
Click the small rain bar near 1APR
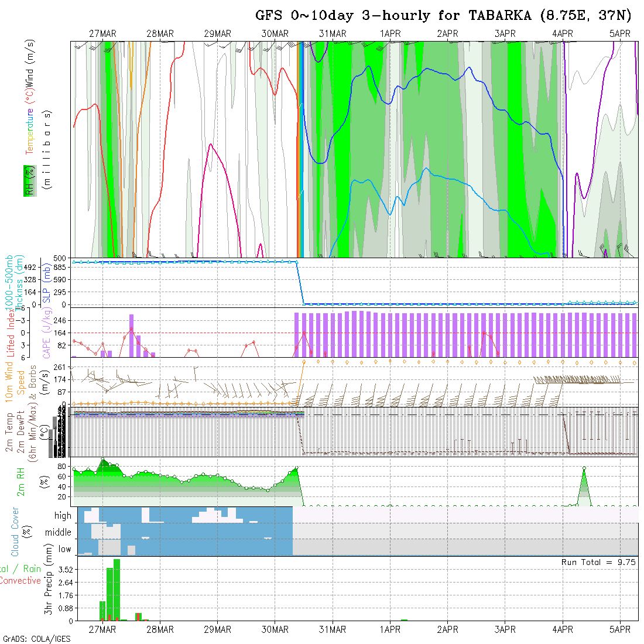point(404,619)
